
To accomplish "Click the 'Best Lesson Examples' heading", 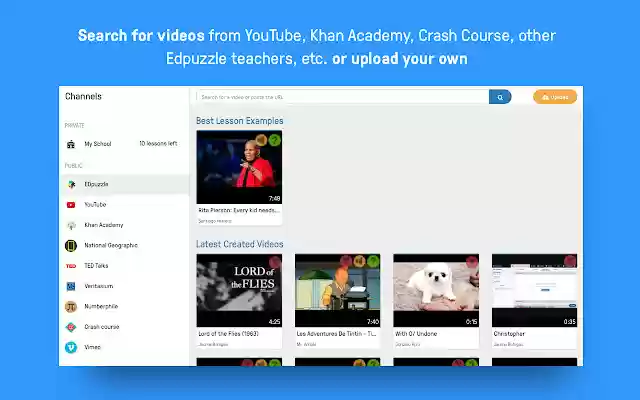I will coord(240,121).
